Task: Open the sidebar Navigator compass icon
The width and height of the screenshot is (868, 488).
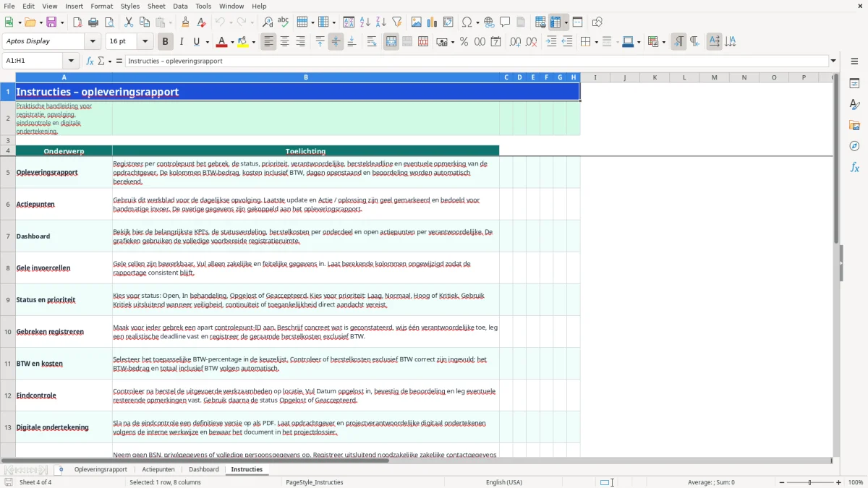Action: click(x=854, y=146)
